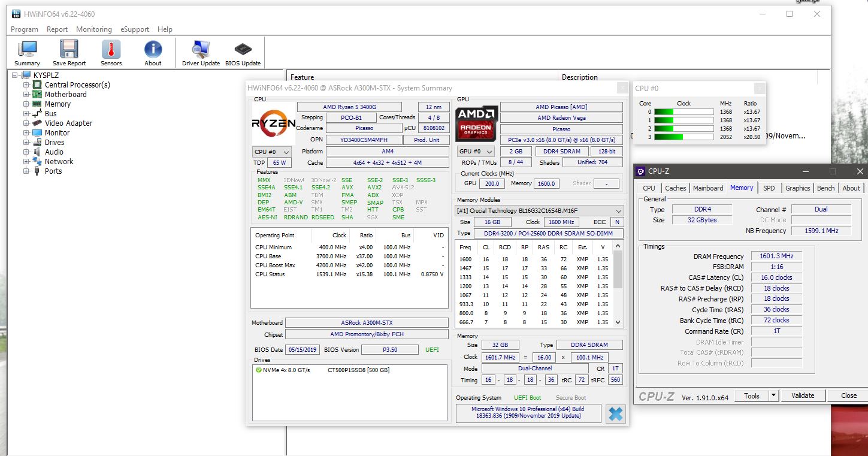Click the Core 0 clock bar
This screenshot has height=456, width=868.
click(x=683, y=112)
